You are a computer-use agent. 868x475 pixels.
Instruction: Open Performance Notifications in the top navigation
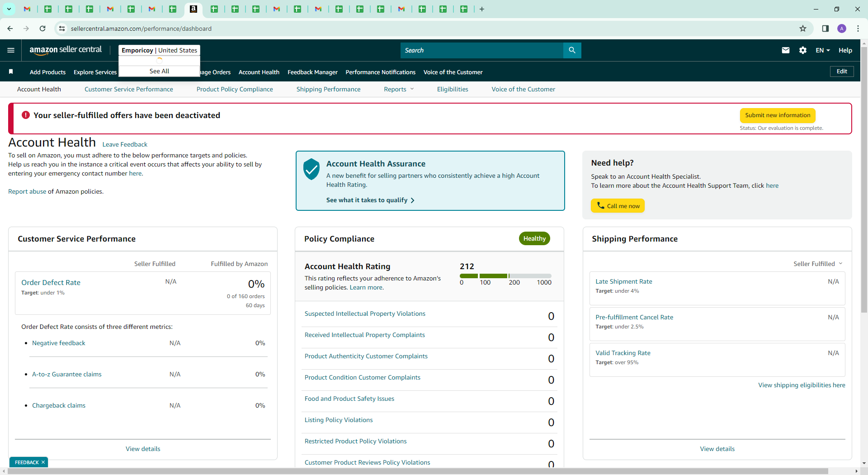(x=380, y=72)
